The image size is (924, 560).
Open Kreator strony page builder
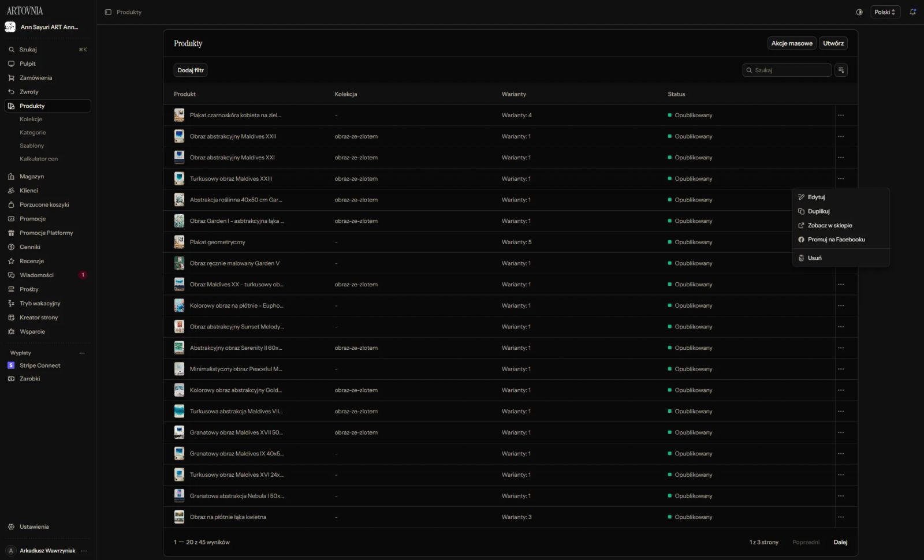point(47,318)
